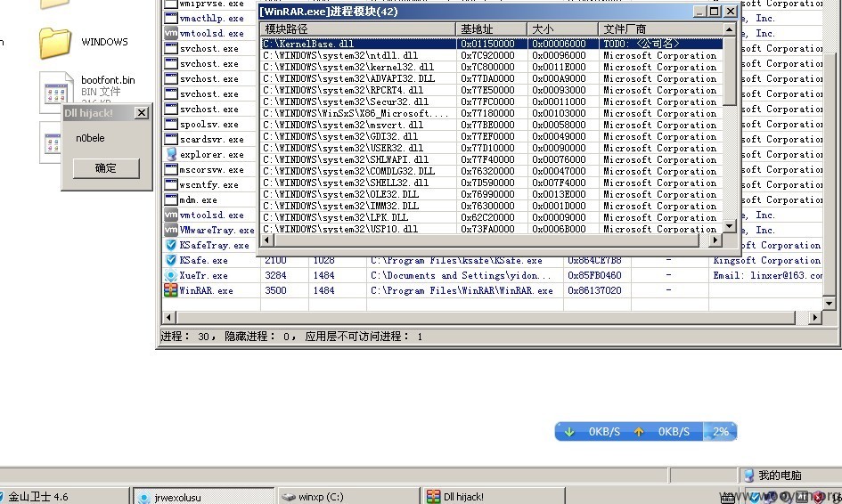Select the KSafe.exe shield icon
Viewport: 842px width, 504px height.
click(x=171, y=260)
